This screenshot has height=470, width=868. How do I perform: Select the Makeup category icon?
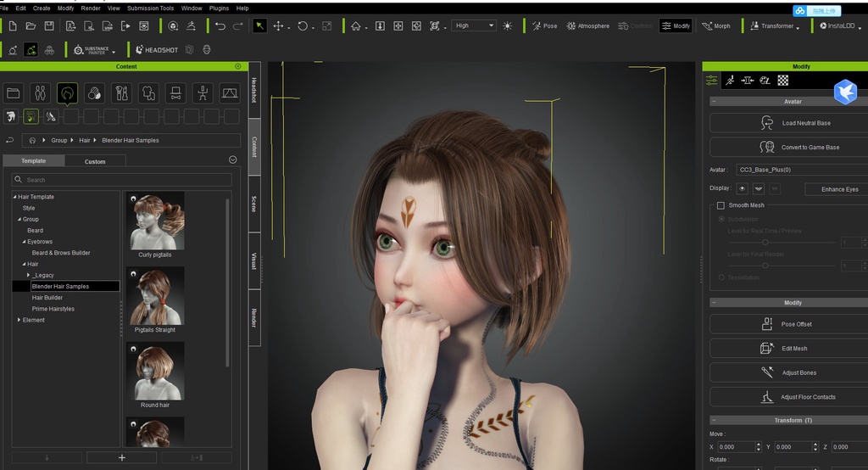[121, 92]
